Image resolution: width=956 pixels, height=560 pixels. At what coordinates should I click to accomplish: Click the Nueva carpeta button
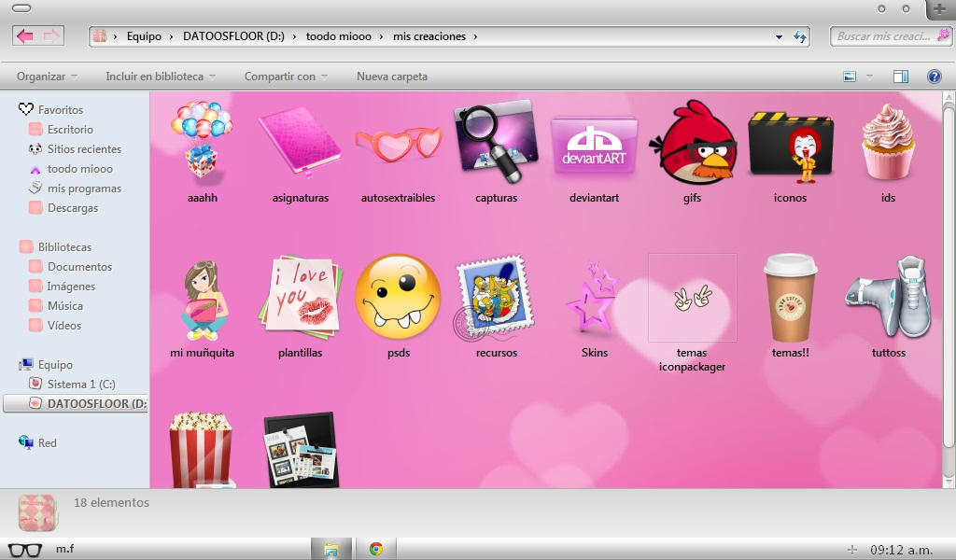coord(392,77)
